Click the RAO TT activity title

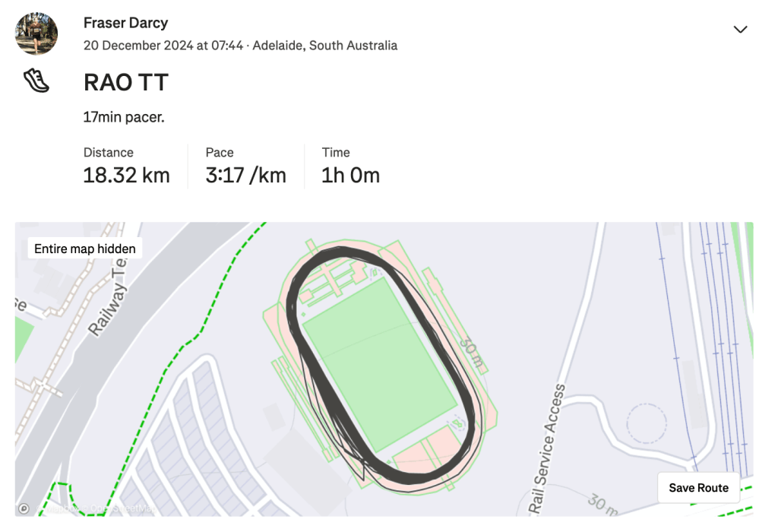tap(125, 82)
